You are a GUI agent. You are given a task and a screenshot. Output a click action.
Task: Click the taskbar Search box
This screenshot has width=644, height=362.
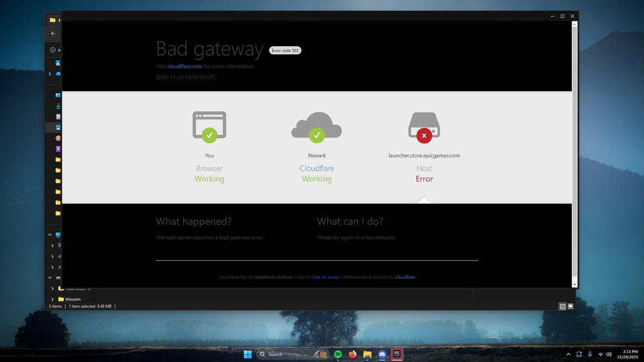pos(292,354)
